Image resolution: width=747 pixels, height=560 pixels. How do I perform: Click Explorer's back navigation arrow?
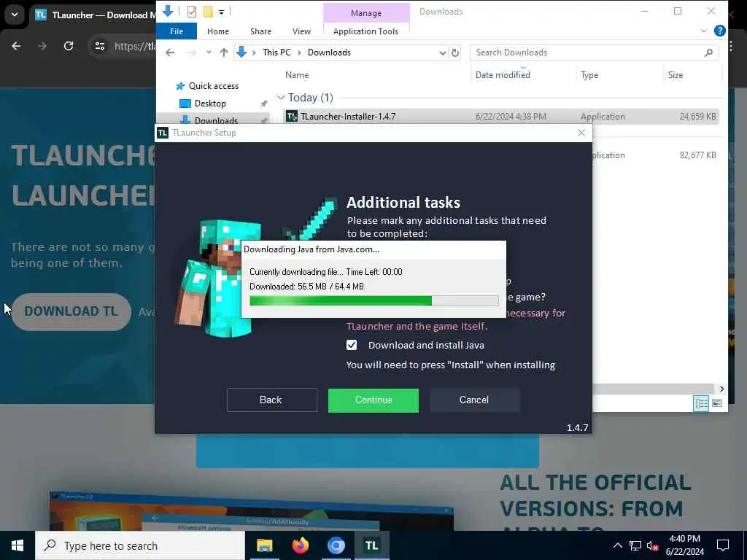170,52
